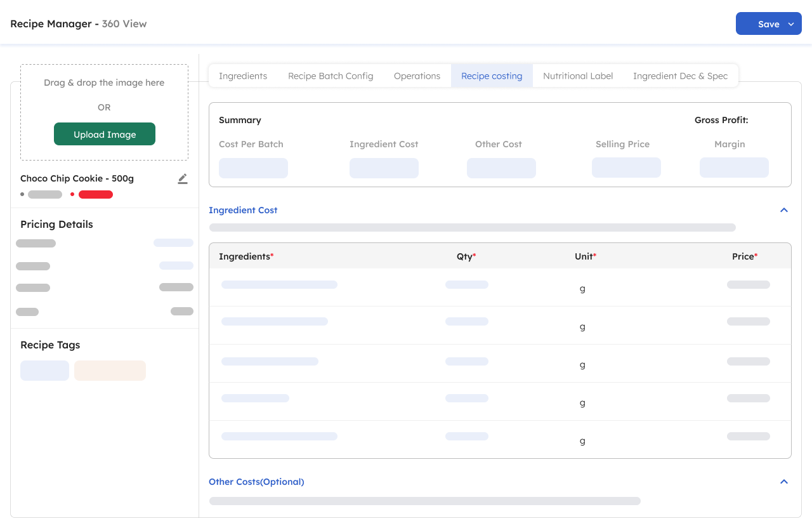This screenshot has height=528, width=812.
Task: Open Ingredient Dec & Spec tab
Action: click(680, 76)
